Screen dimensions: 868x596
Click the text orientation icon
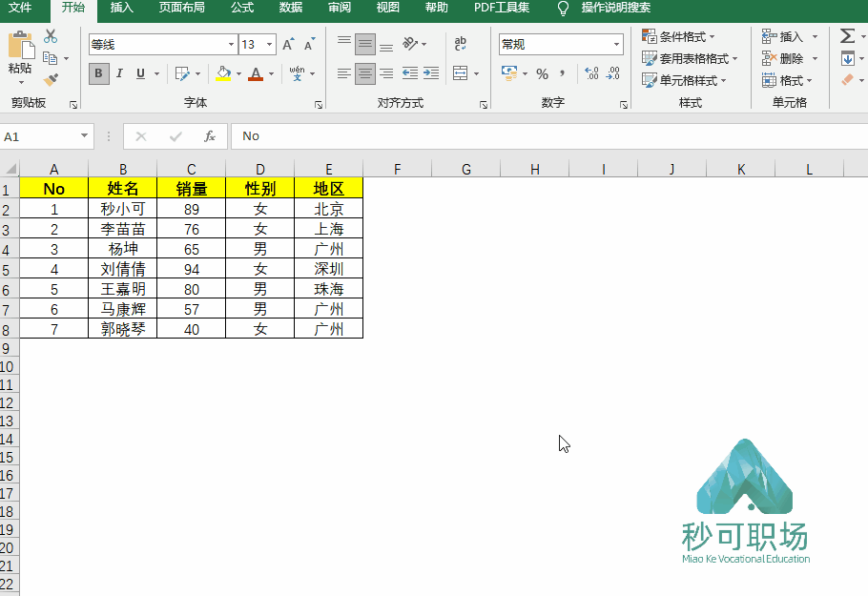click(x=410, y=44)
